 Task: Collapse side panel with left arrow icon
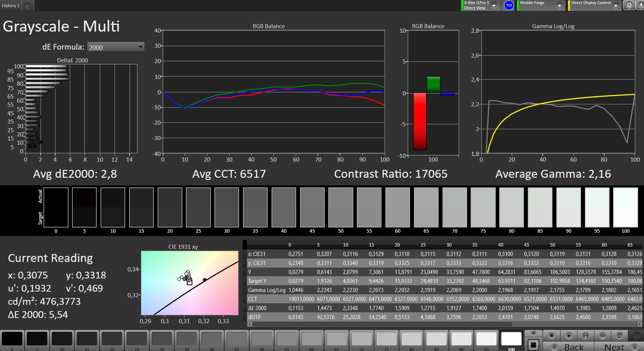640,5
